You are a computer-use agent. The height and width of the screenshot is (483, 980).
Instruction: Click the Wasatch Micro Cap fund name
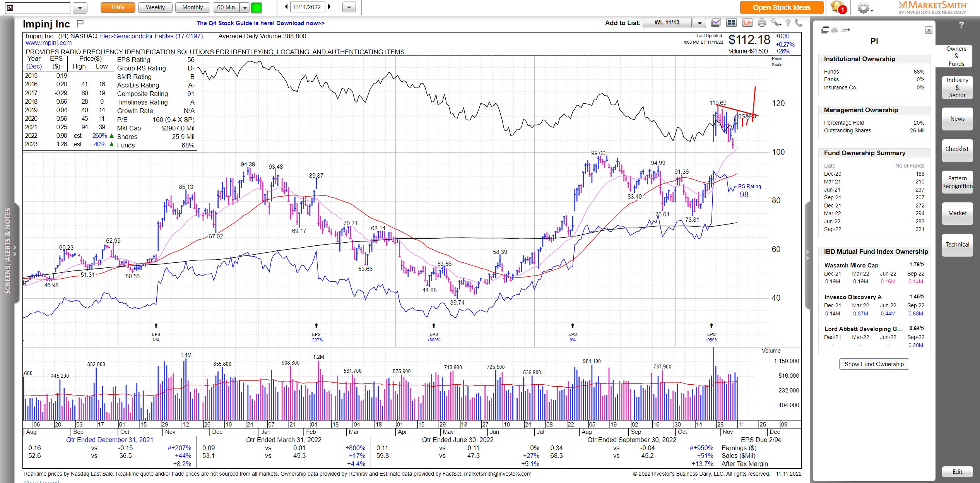pos(851,265)
